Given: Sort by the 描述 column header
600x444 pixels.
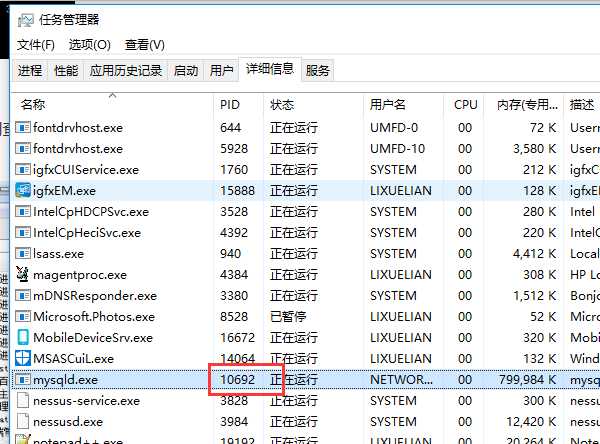Looking at the screenshot, I should pos(582,104).
